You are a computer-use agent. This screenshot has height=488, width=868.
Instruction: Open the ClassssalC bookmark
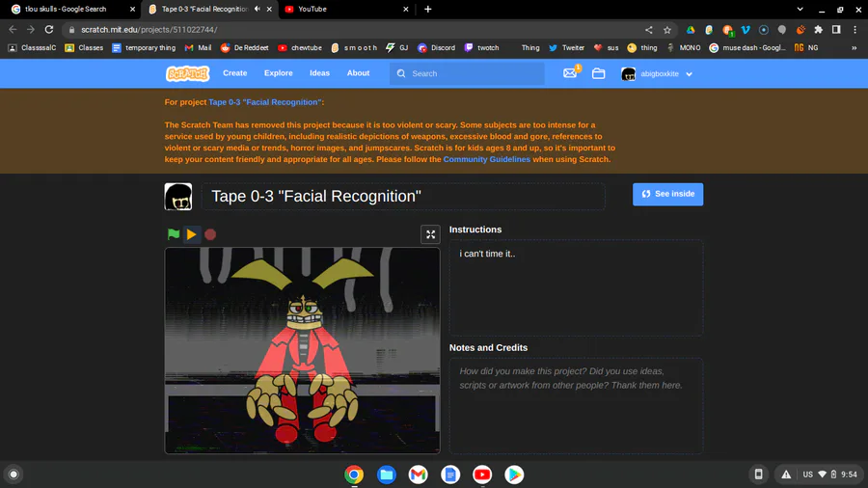[x=32, y=48]
